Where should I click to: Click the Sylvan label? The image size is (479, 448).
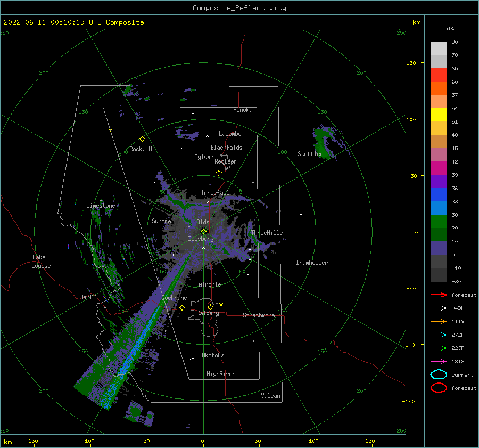[x=204, y=157]
